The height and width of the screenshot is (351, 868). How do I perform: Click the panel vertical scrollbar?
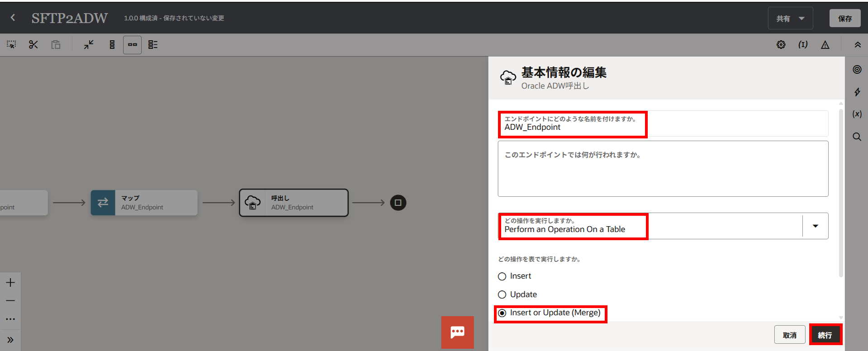841,192
